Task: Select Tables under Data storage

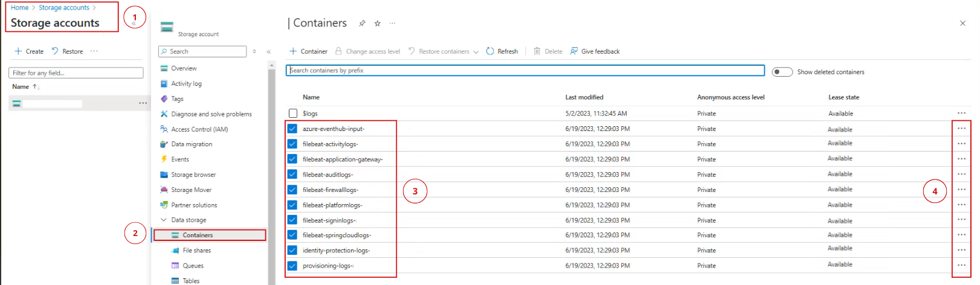Action: tap(185, 281)
